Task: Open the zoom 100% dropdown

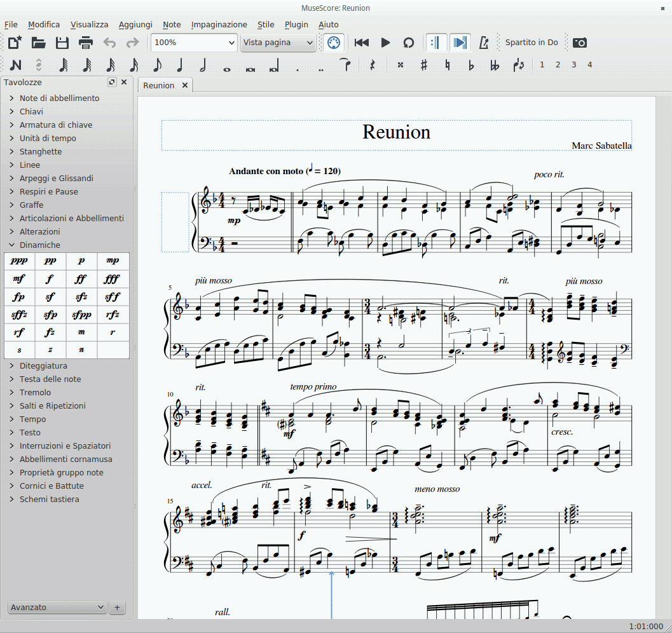Action: point(194,43)
